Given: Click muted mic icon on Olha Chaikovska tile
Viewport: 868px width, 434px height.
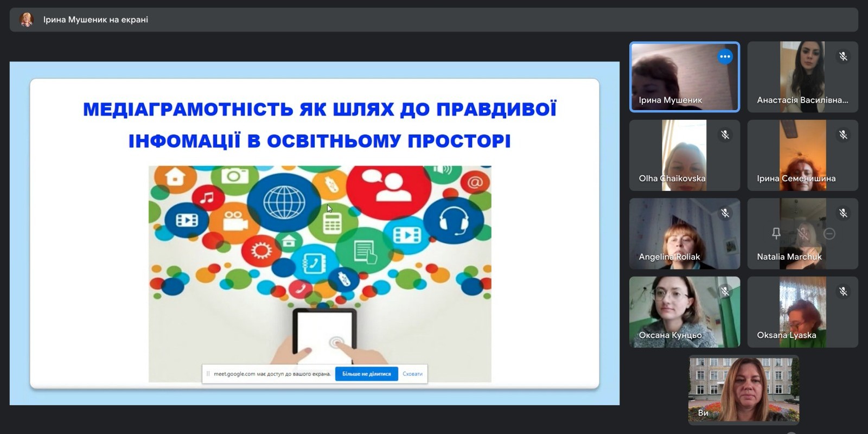Looking at the screenshot, I should pyautogui.click(x=725, y=135).
